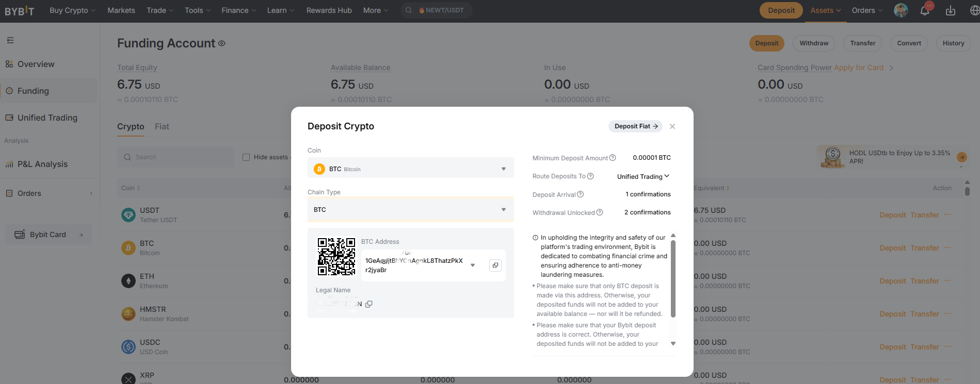The width and height of the screenshot is (980, 384).
Task: Click the top bar Deposit button
Action: 781,10
